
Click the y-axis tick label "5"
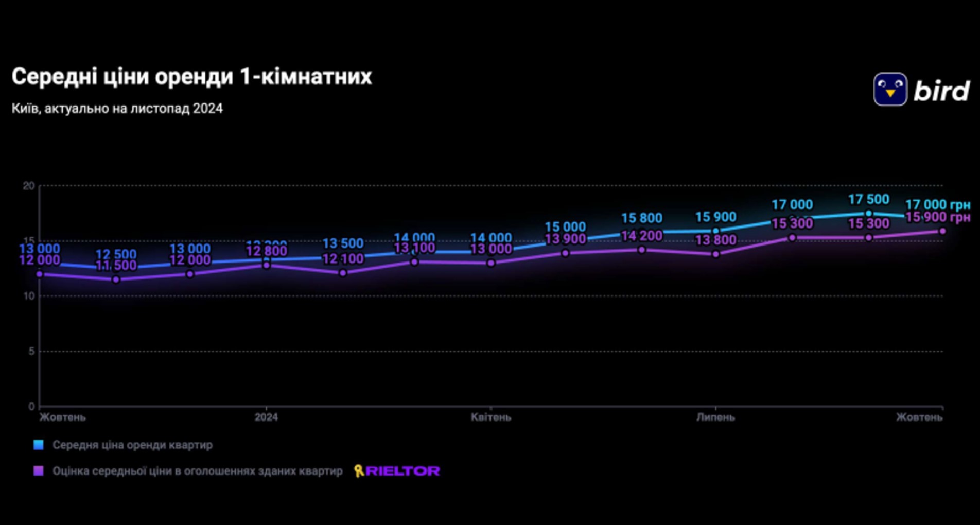[x=31, y=351]
